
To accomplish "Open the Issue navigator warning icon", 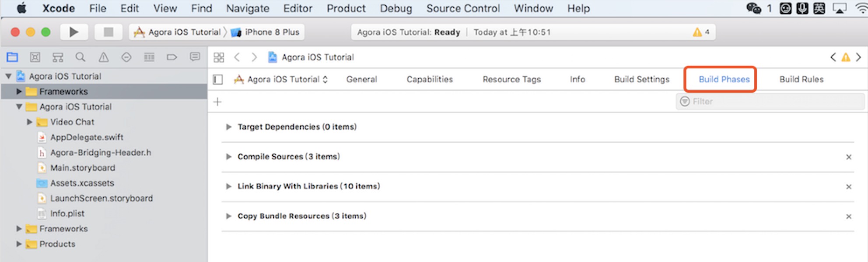I will 104,57.
